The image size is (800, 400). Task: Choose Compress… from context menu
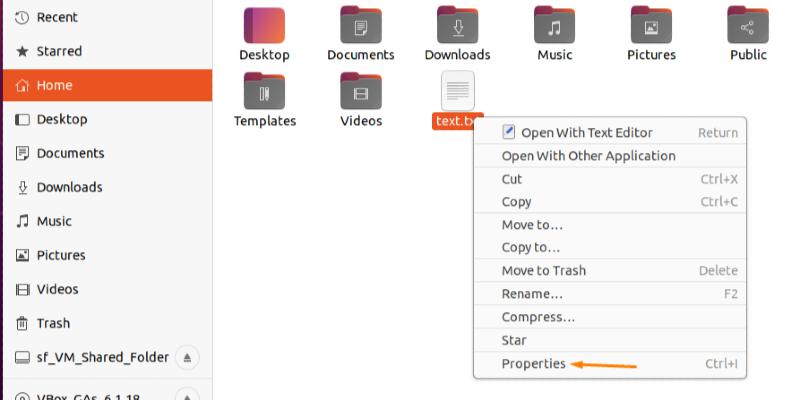pos(610,317)
